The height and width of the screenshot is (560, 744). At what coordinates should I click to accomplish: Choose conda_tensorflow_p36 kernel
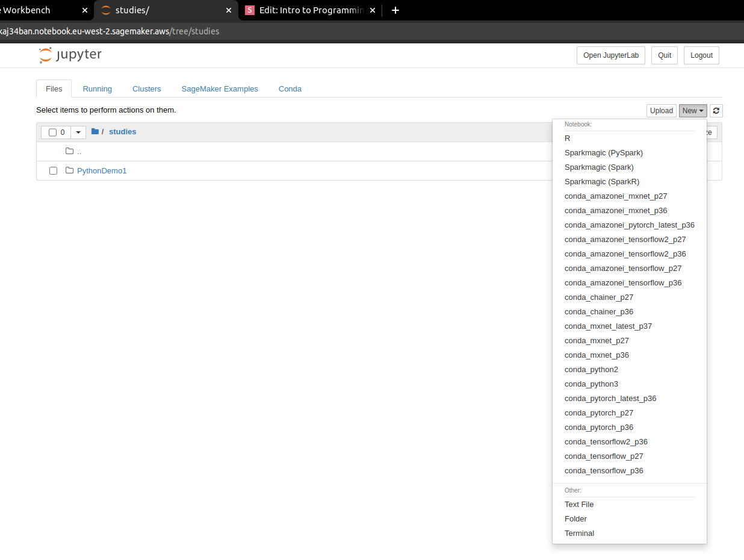coord(630,471)
